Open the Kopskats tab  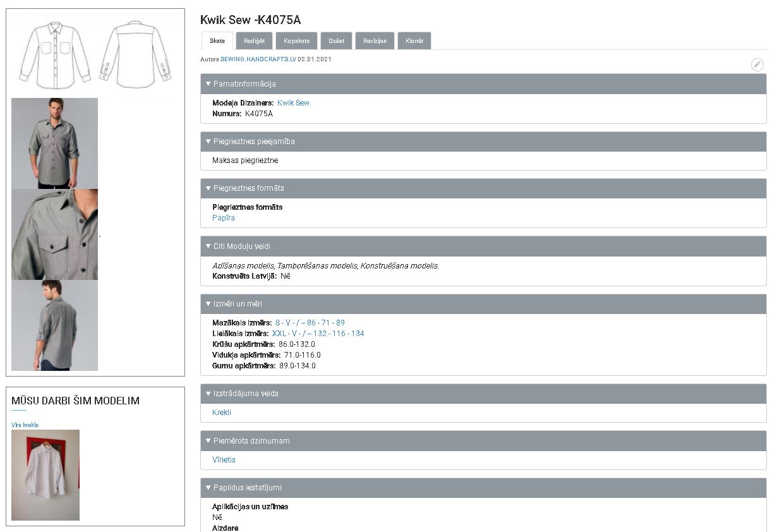point(296,41)
